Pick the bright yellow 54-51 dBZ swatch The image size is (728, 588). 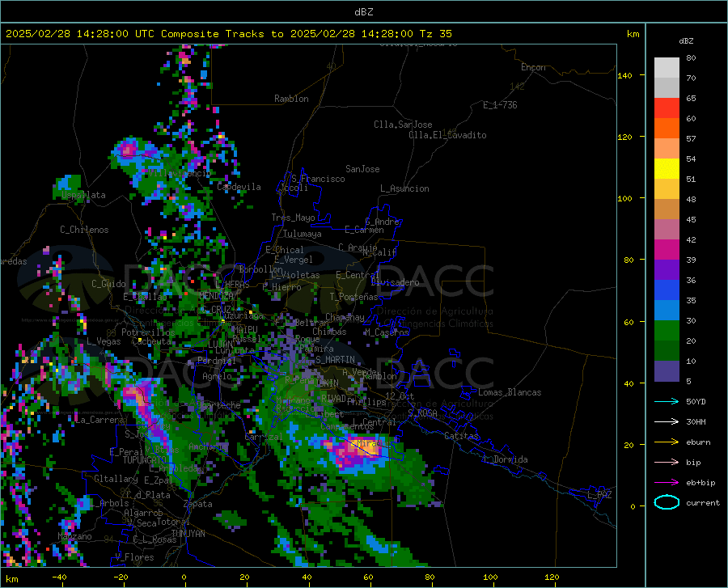(667, 169)
